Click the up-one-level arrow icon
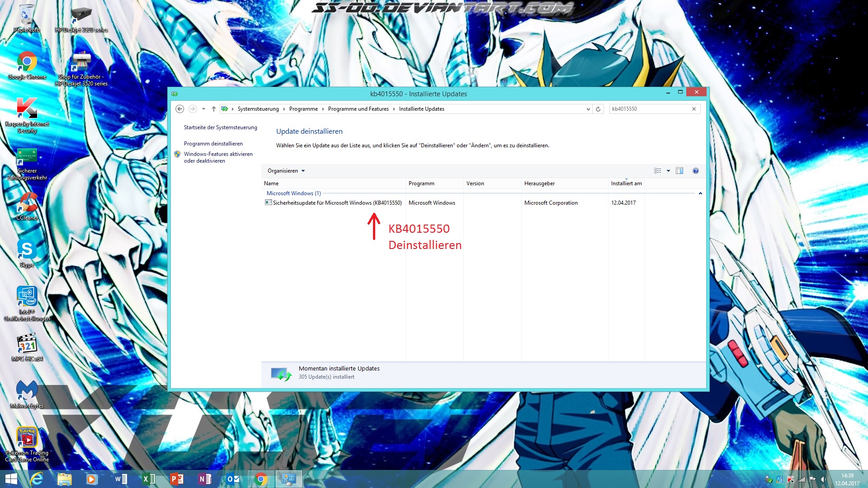868x488 pixels. point(214,109)
